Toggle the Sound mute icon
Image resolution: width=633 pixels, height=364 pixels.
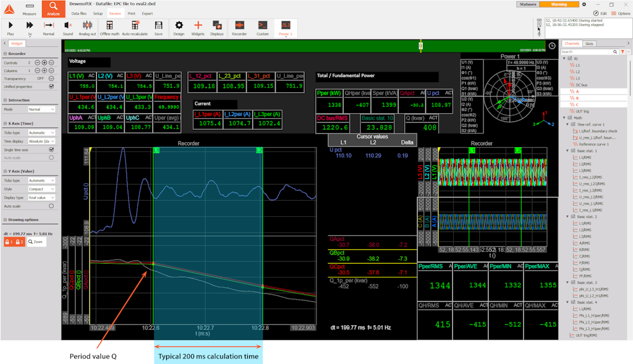pyautogui.click(x=68, y=25)
